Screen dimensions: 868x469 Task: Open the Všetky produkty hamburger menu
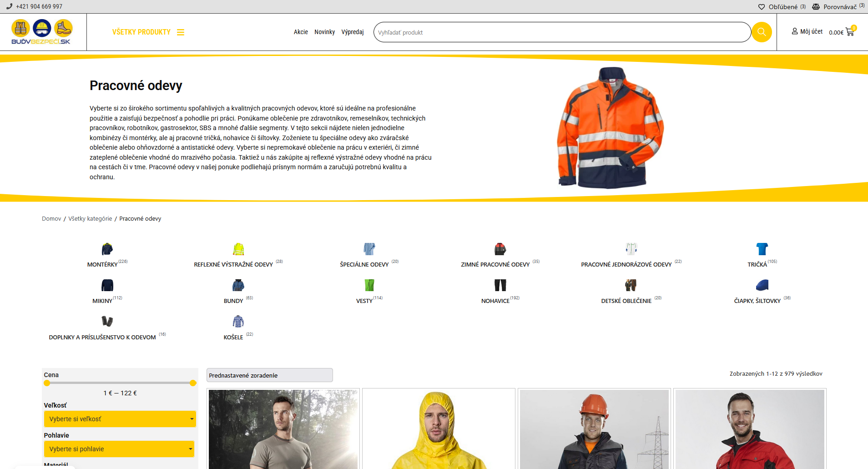click(x=181, y=32)
